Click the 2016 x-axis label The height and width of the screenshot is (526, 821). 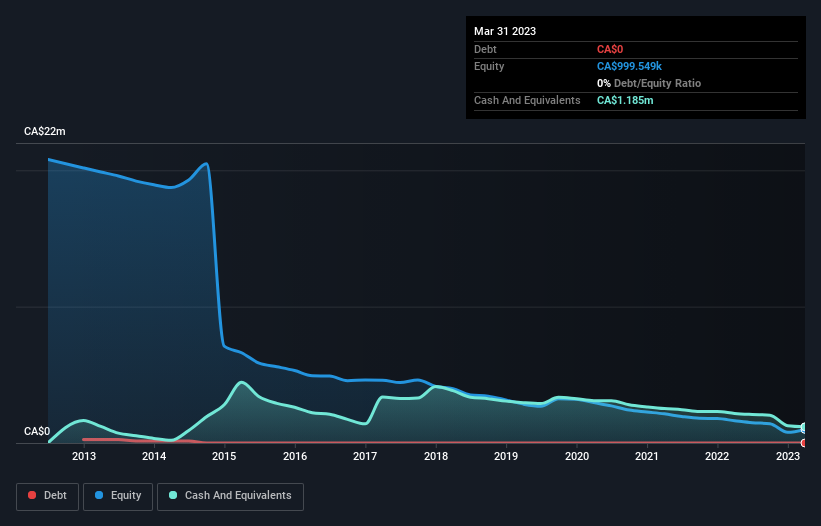[x=295, y=456]
